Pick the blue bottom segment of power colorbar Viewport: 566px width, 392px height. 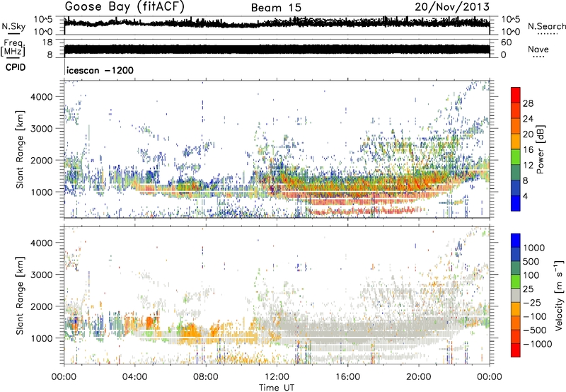coord(516,204)
